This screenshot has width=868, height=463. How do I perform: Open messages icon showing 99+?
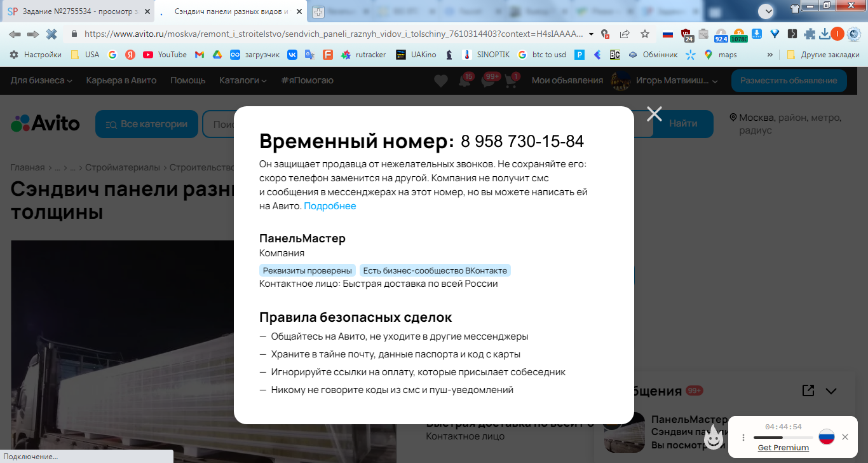point(490,80)
